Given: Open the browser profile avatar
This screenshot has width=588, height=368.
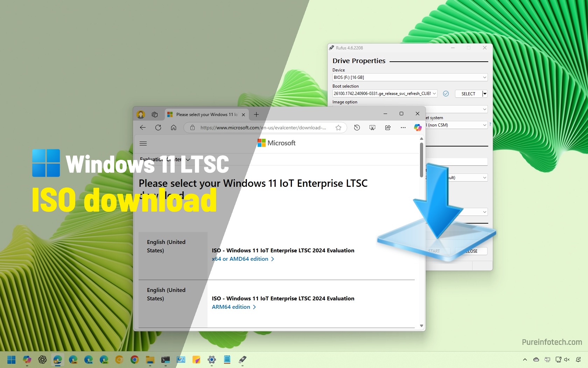Looking at the screenshot, I should [141, 114].
